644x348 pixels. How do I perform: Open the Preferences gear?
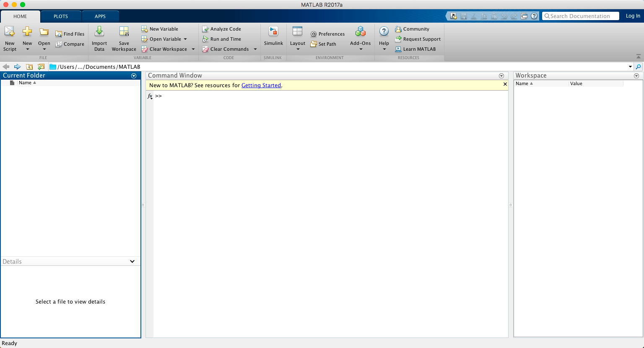pyautogui.click(x=314, y=34)
